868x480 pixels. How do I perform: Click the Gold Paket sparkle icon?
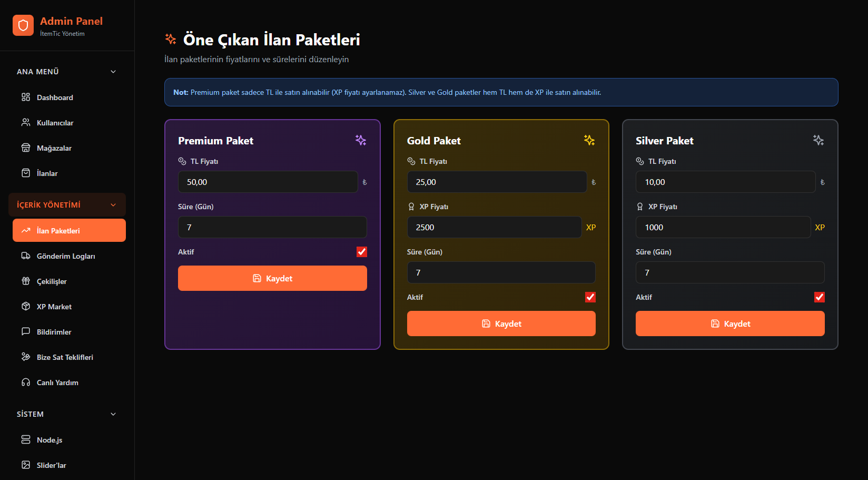click(x=589, y=140)
